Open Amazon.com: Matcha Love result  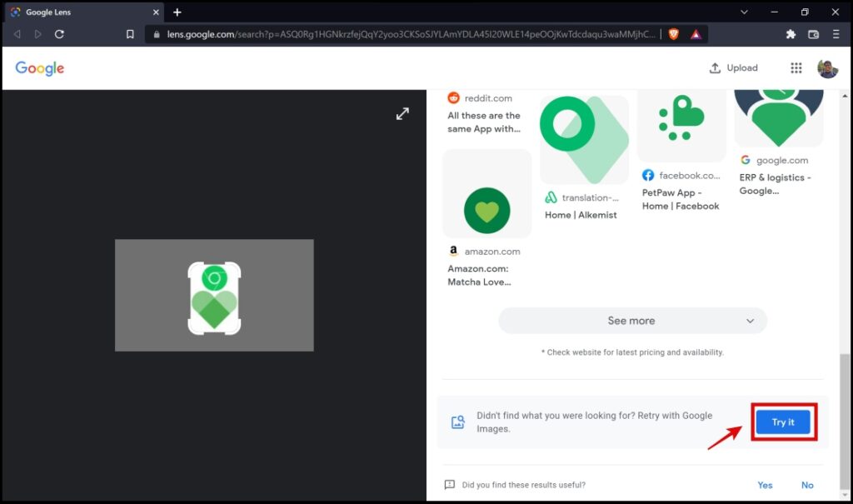coord(479,276)
